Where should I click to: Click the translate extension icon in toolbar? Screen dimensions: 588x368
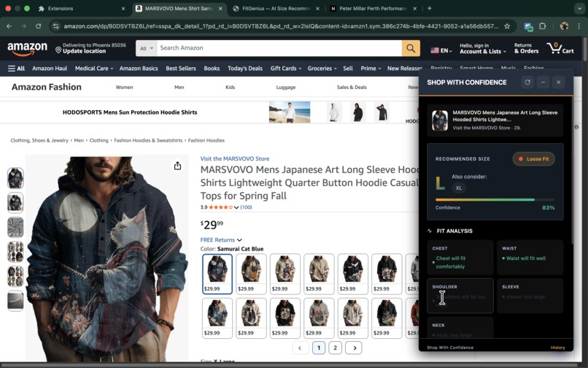point(528,26)
